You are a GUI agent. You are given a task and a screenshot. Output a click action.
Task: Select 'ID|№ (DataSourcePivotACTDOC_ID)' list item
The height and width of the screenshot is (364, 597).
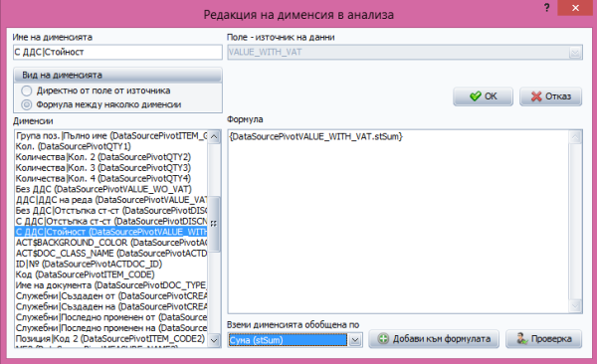(111, 264)
